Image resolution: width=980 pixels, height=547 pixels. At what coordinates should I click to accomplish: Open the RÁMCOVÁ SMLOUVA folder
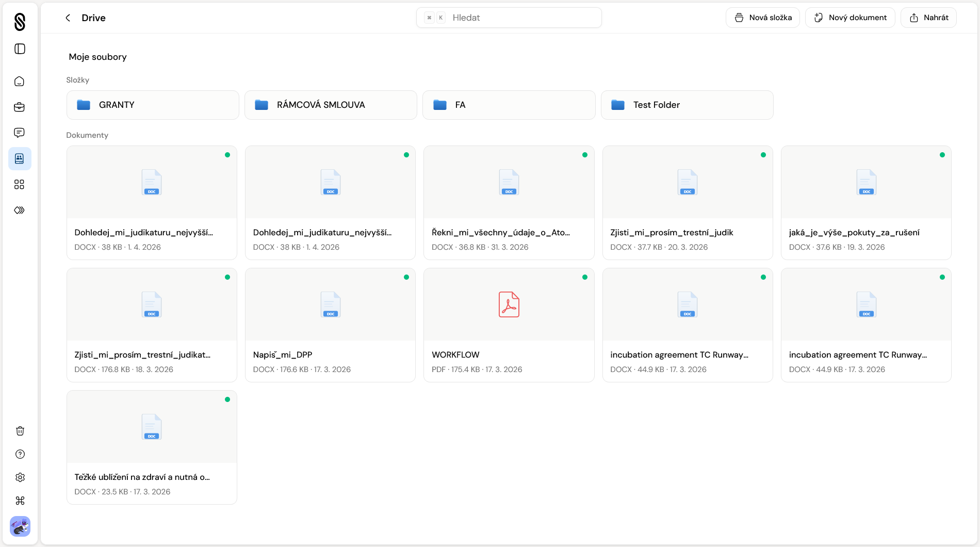pyautogui.click(x=331, y=105)
